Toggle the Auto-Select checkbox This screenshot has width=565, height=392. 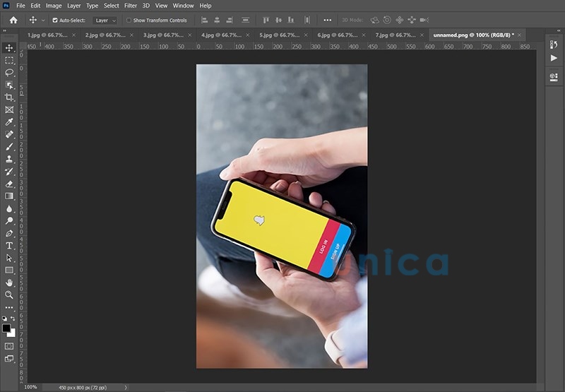(55, 20)
